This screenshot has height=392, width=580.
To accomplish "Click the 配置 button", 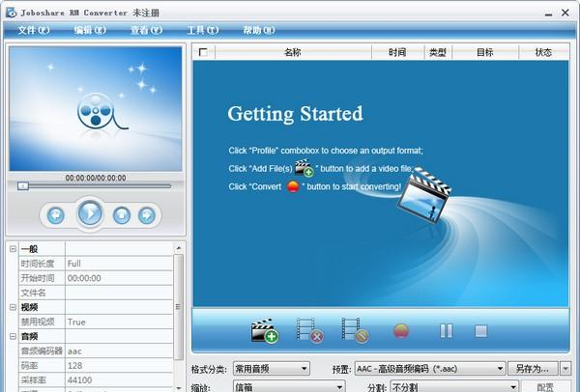I will (x=545, y=386).
